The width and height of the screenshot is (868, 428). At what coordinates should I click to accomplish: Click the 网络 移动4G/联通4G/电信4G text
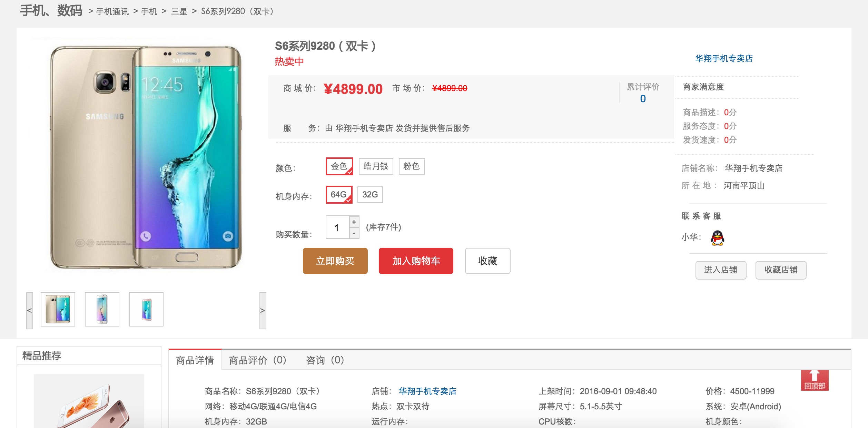point(261,406)
